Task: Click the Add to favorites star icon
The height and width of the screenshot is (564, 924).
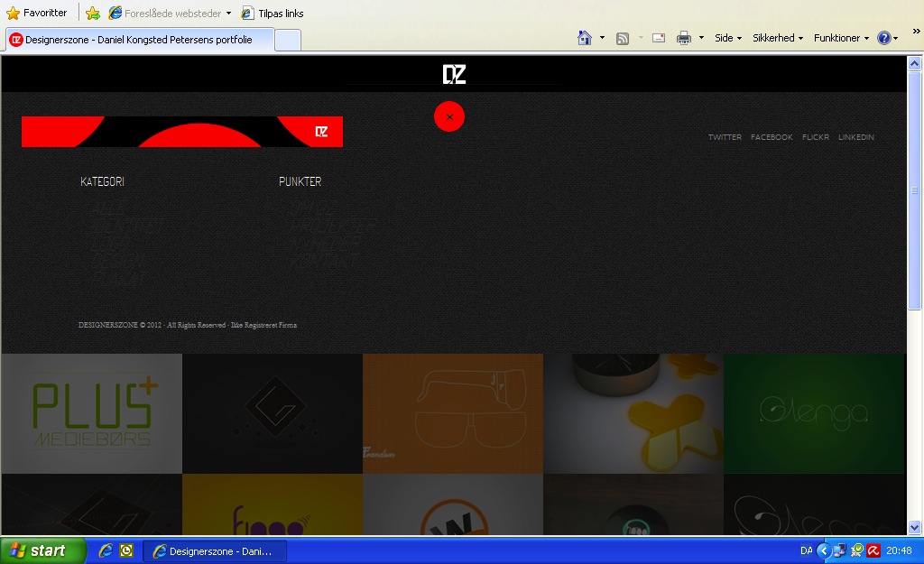Action: tap(92, 14)
